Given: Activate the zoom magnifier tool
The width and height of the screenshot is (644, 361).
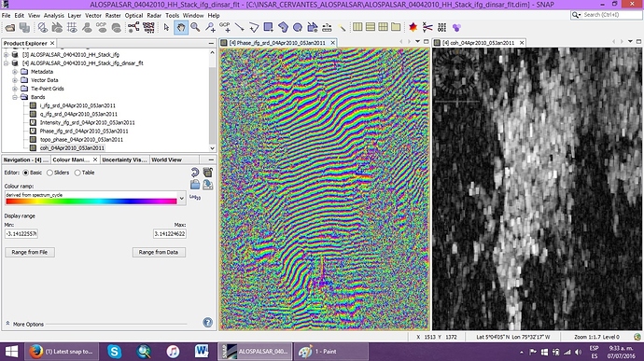Looking at the screenshot, I should tap(195, 27).
